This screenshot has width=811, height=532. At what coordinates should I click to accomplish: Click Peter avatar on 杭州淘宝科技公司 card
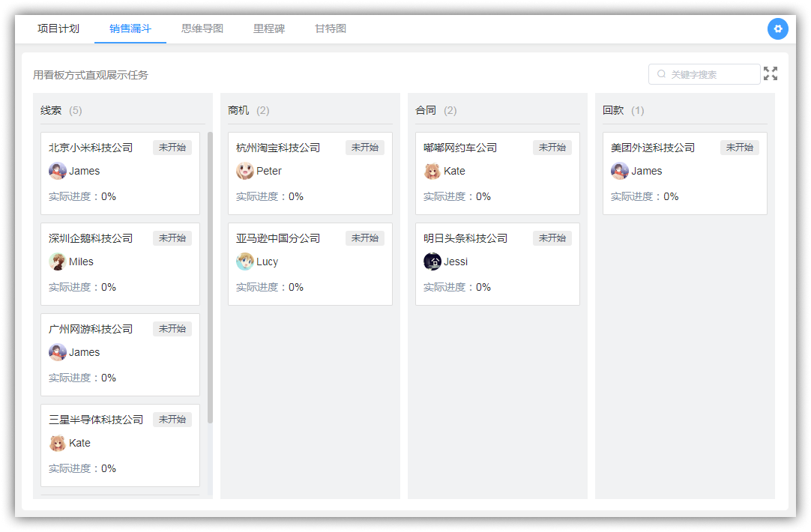click(x=244, y=171)
